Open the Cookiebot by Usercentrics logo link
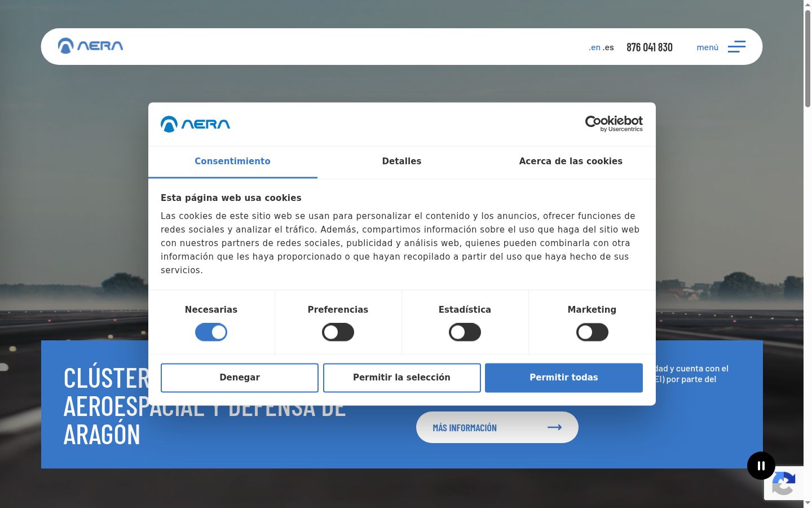The height and width of the screenshot is (508, 812). pyautogui.click(x=614, y=124)
